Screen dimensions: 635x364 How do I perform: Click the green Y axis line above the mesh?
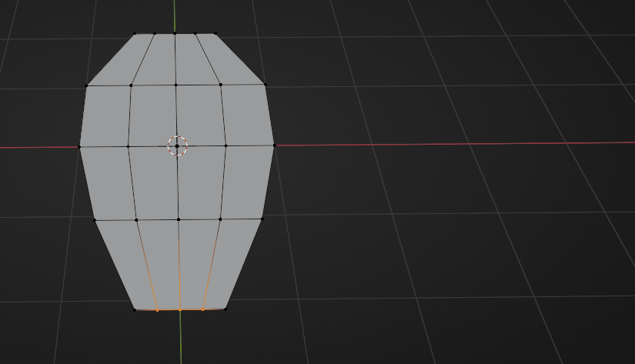pyautogui.click(x=175, y=15)
